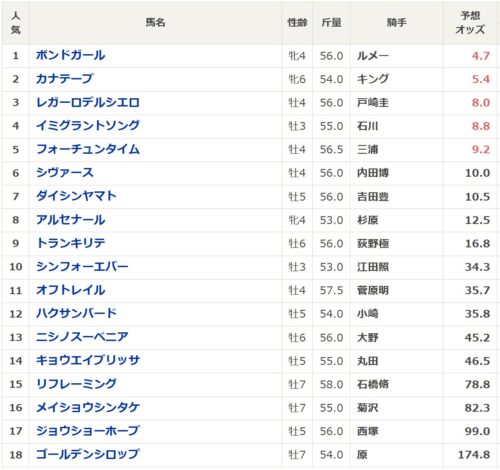Select the リフレーミング horse name
The height and width of the screenshot is (470, 500).
click(76, 384)
